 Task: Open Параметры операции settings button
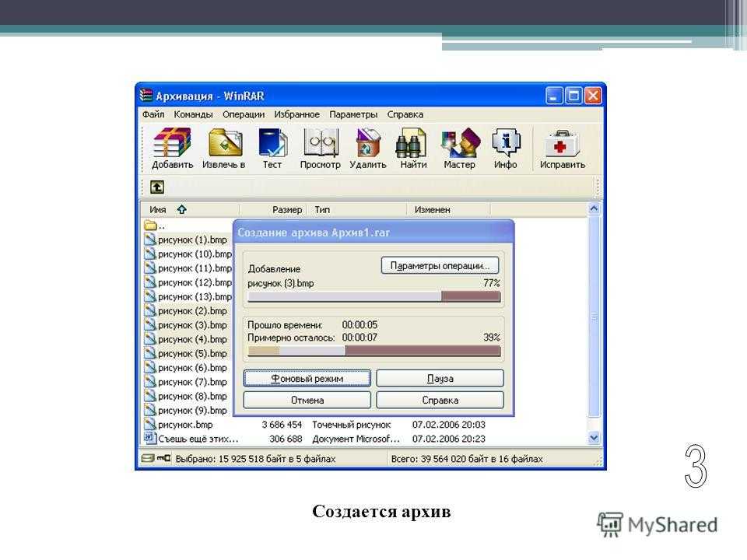(439, 265)
